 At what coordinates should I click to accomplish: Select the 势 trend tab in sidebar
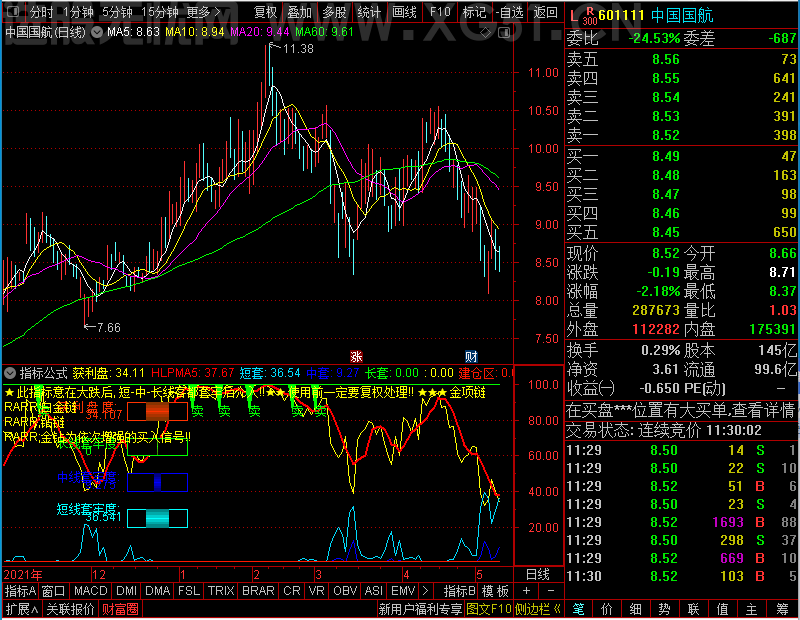pyautogui.click(x=664, y=609)
